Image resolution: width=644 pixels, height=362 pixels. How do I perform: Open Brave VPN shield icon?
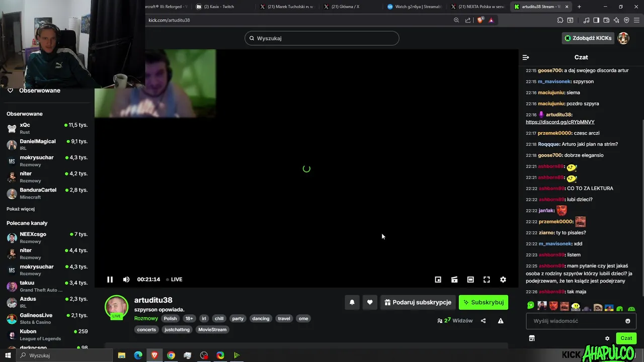pos(626,20)
